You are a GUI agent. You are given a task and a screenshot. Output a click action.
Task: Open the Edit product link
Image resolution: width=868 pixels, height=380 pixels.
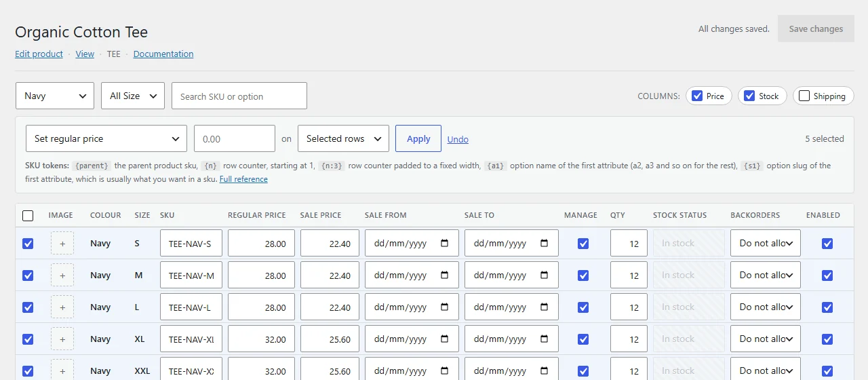click(39, 54)
